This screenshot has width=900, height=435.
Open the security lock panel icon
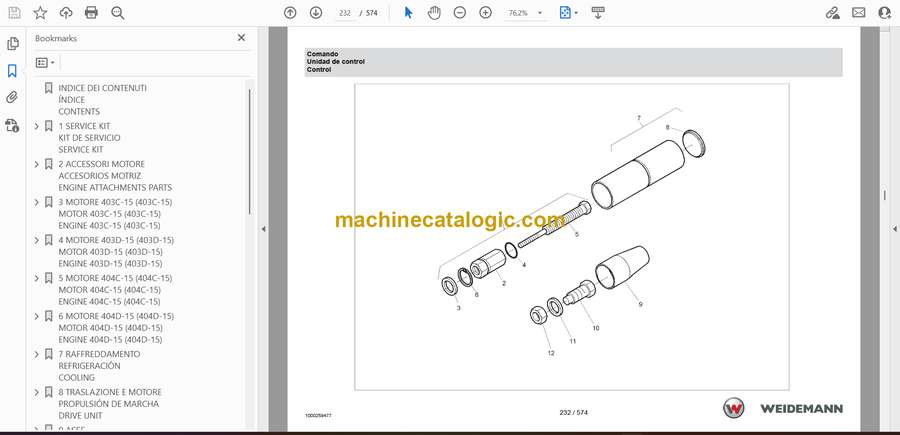12,125
